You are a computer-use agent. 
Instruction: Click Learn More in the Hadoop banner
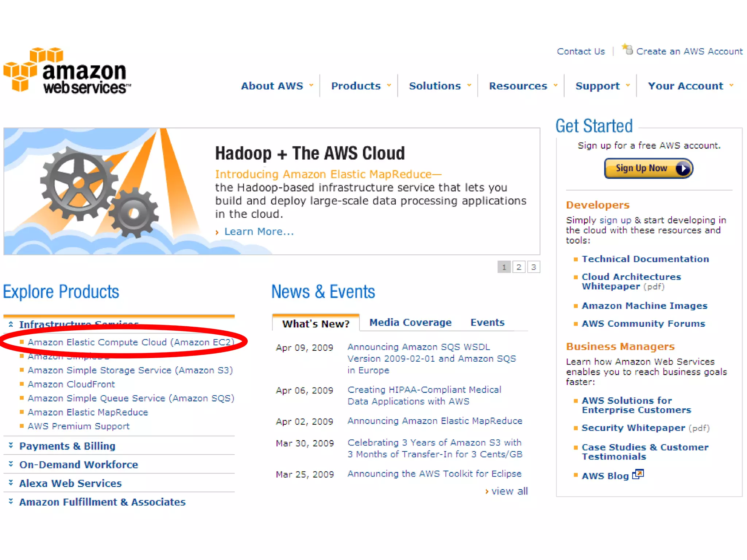[259, 232]
